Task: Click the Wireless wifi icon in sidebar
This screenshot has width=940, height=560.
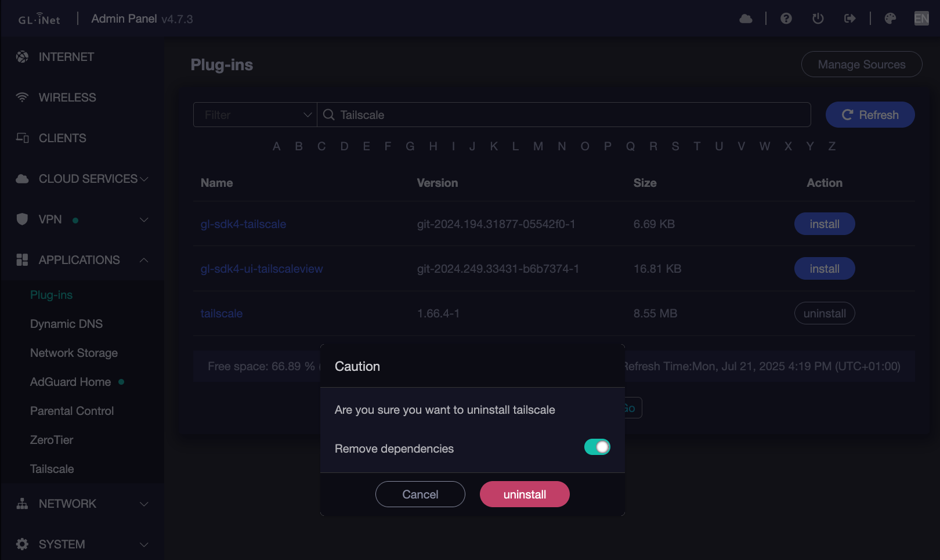Action: point(22,97)
